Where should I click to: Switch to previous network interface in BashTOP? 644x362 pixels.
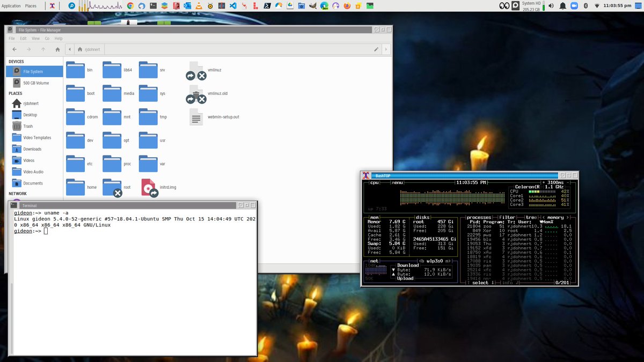(x=421, y=261)
